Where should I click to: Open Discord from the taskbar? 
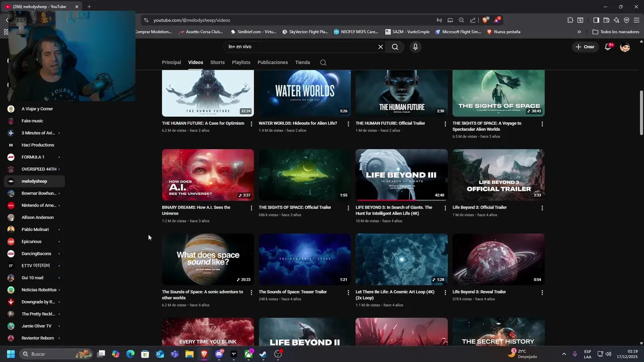[219, 354]
